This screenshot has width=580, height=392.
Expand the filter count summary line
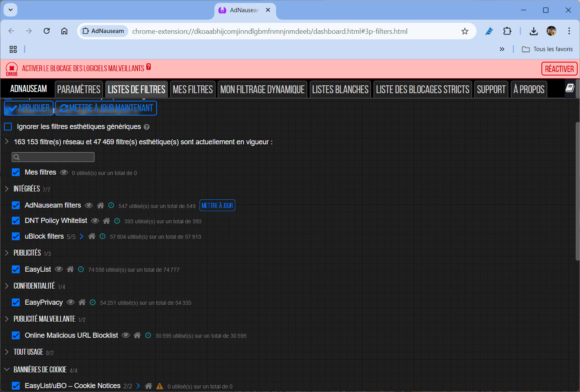pos(7,142)
